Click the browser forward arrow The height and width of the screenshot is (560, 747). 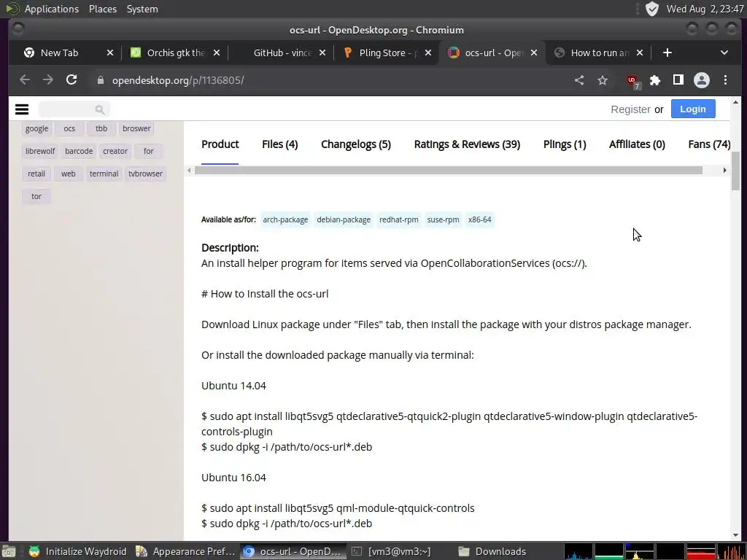(x=47, y=80)
